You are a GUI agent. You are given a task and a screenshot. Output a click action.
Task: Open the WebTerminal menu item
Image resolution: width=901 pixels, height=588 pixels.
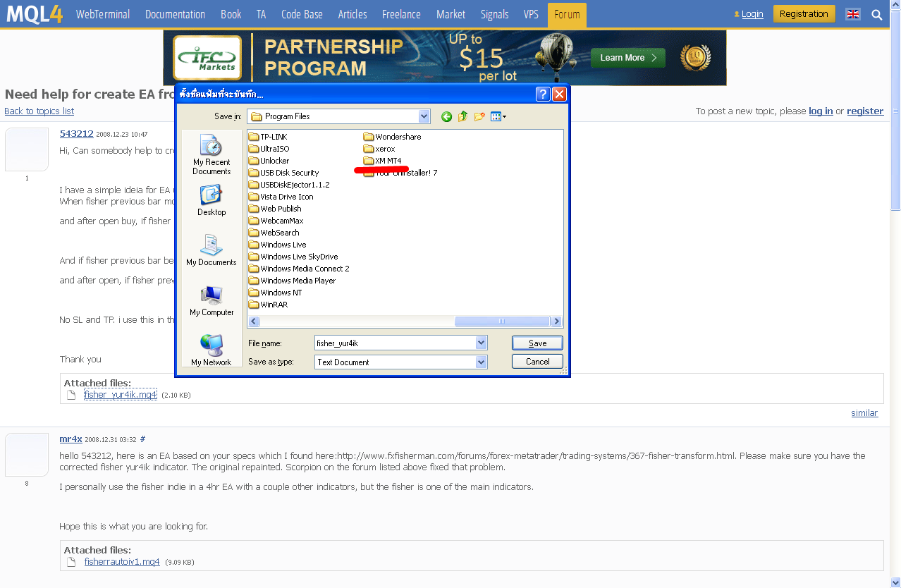pos(104,14)
